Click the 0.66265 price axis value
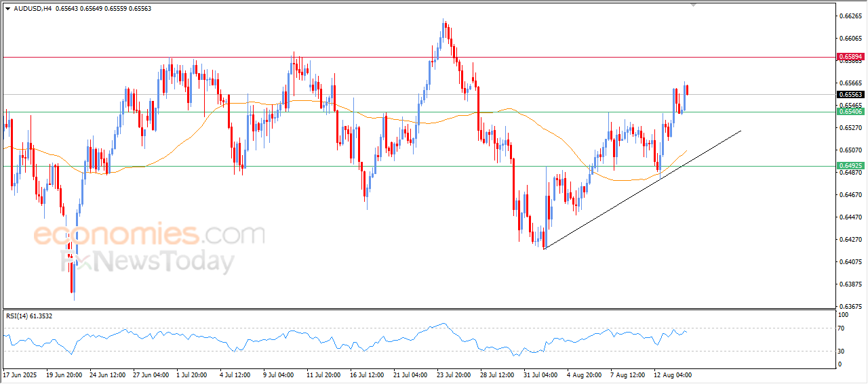The image size is (868, 384). click(850, 16)
